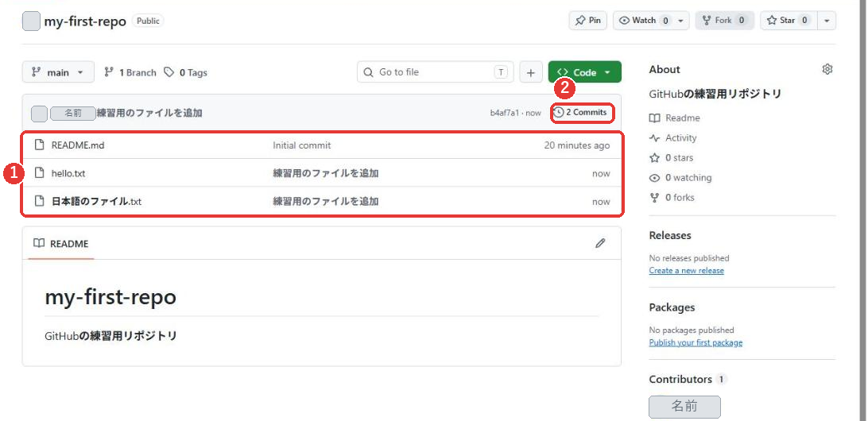Pin this repository with the Pin button
Viewport: 868px width, 421px height.
click(588, 21)
